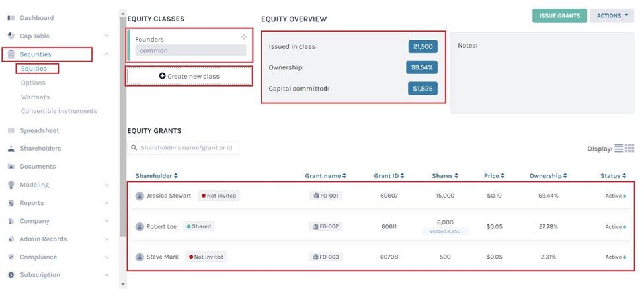Image resolution: width=644 pixels, height=293 pixels.
Task: Expand the Admin Records chevron
Action: 107,239
